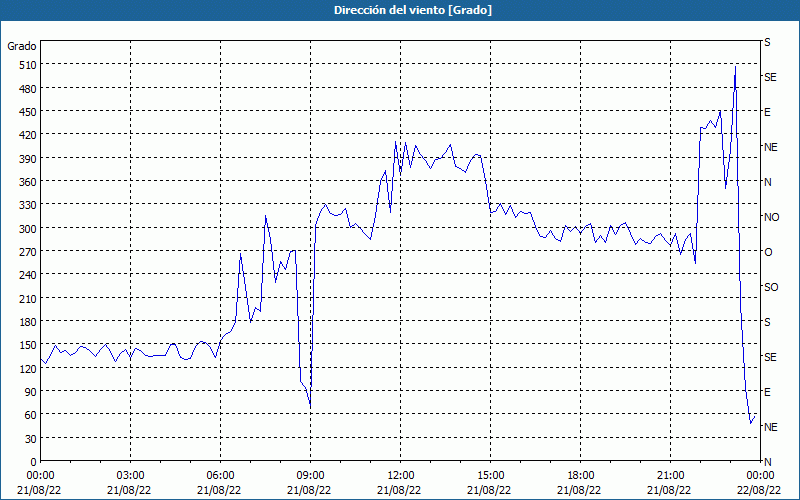Click the 450 degree axis label

pyautogui.click(x=28, y=112)
